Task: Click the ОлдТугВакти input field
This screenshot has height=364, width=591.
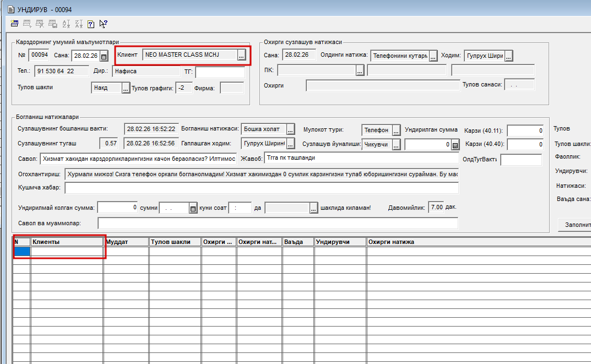Action: click(521, 160)
